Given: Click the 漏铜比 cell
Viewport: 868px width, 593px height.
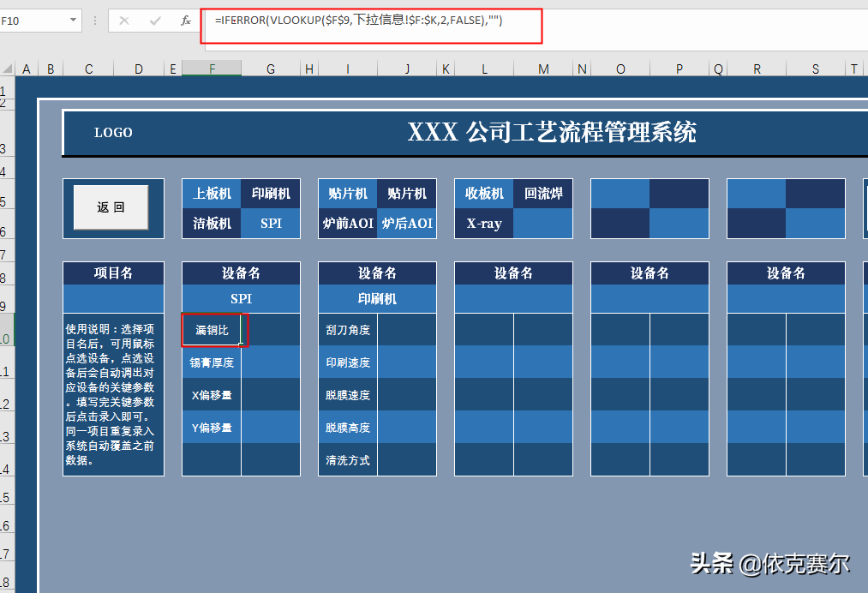Looking at the screenshot, I should (x=212, y=330).
